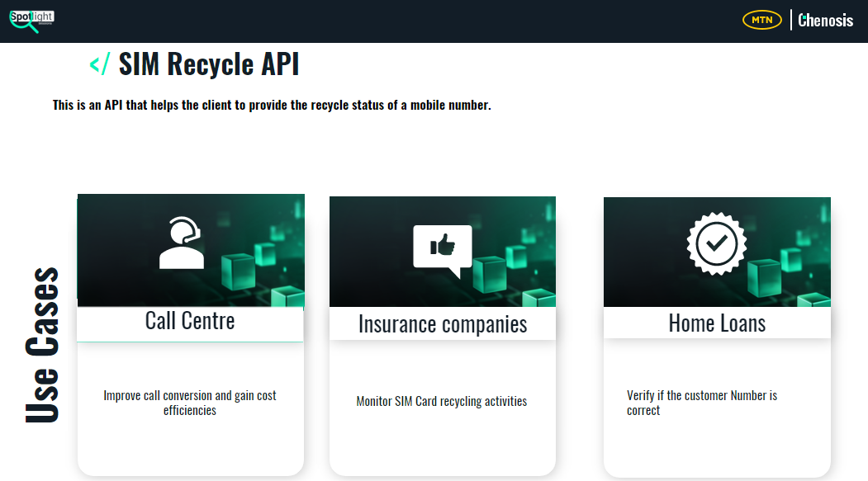
Task: Click the Home Loans banner image
Action: (x=717, y=252)
